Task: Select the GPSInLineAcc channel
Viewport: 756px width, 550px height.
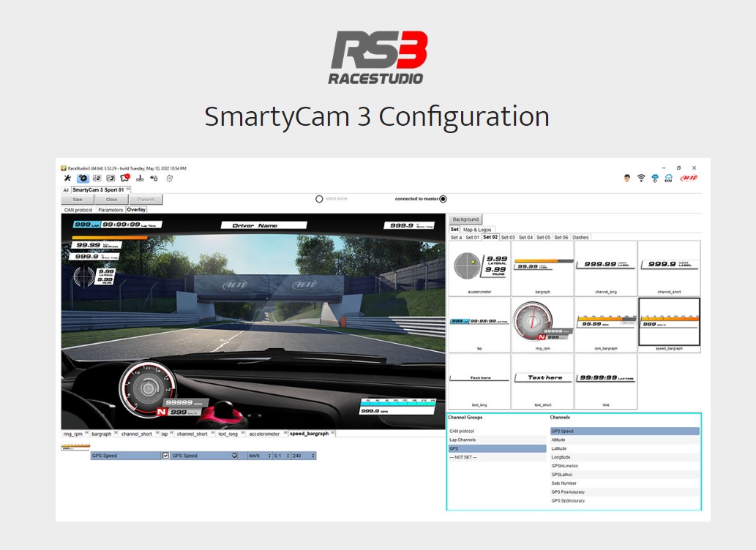Action: [625, 466]
